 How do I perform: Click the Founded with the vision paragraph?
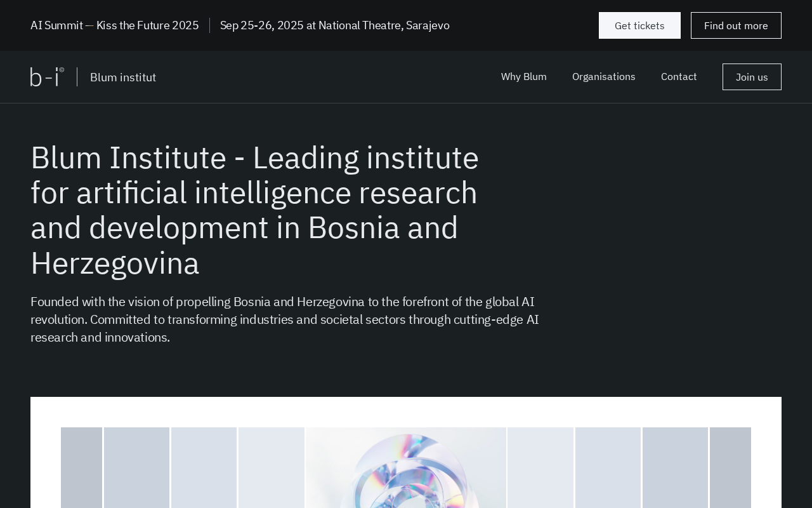point(285,319)
